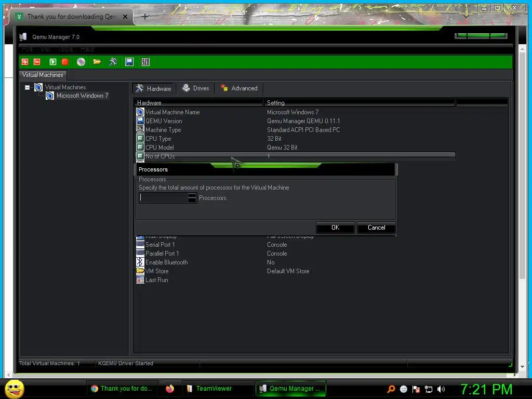Screen dimensions: 532x399
Task: Click the browser page scroll-up arrow
Action: [x=522, y=49]
